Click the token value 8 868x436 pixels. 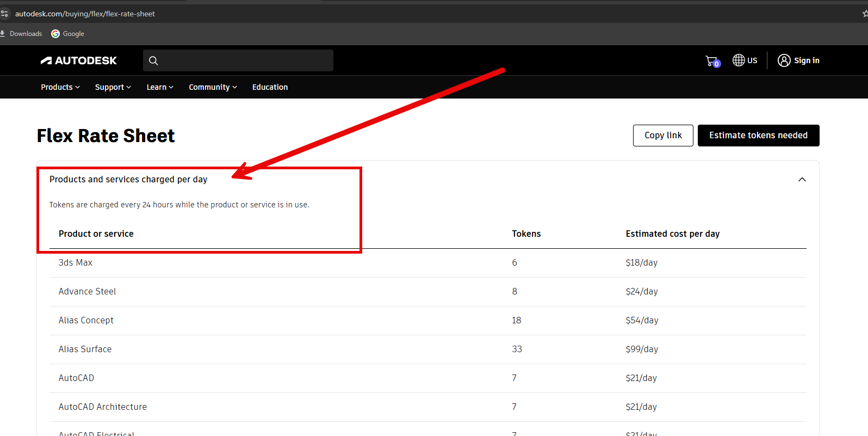pos(514,291)
